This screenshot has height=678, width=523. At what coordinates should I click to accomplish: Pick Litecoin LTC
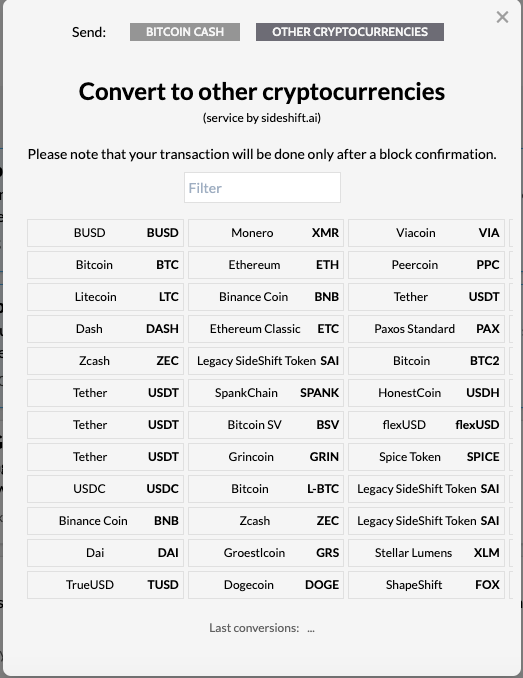coord(105,297)
